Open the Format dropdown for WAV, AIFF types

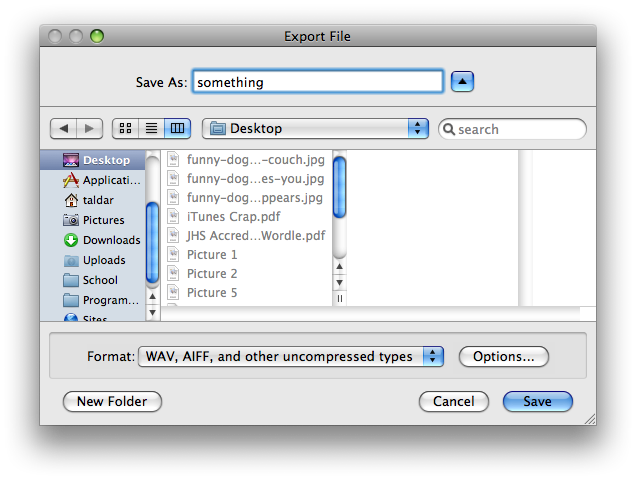(x=291, y=356)
